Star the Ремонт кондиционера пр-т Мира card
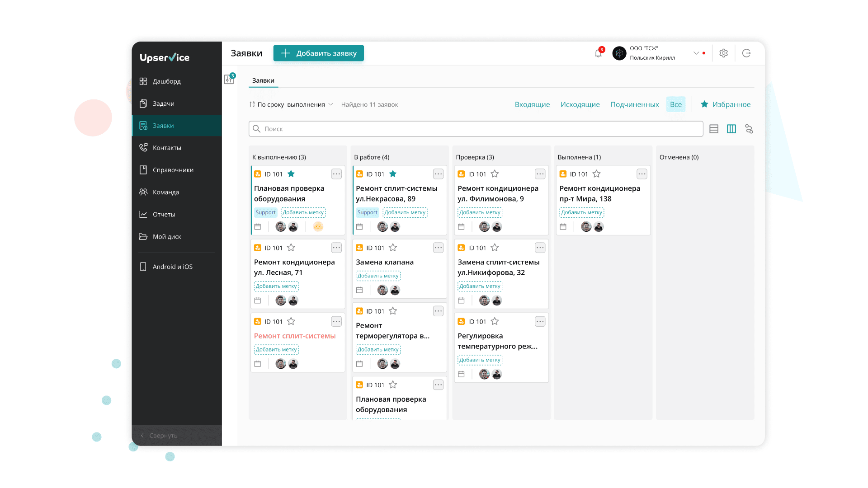The width and height of the screenshot is (868, 488). tap(596, 174)
